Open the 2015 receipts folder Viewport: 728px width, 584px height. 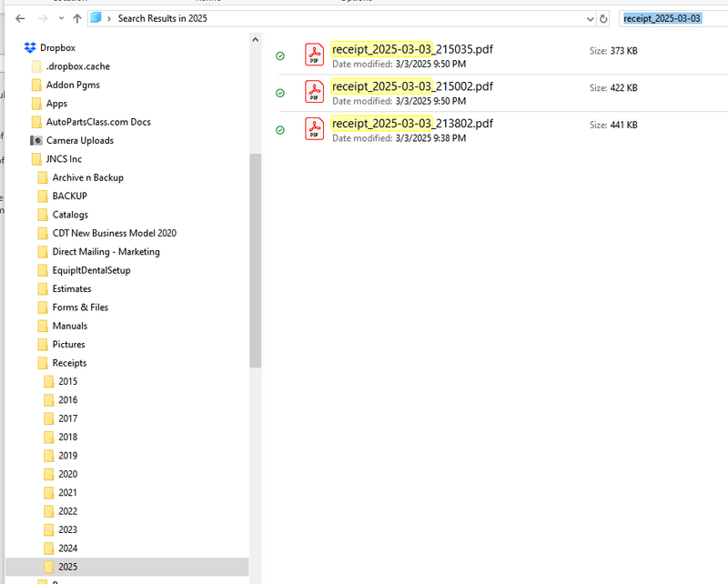(67, 381)
